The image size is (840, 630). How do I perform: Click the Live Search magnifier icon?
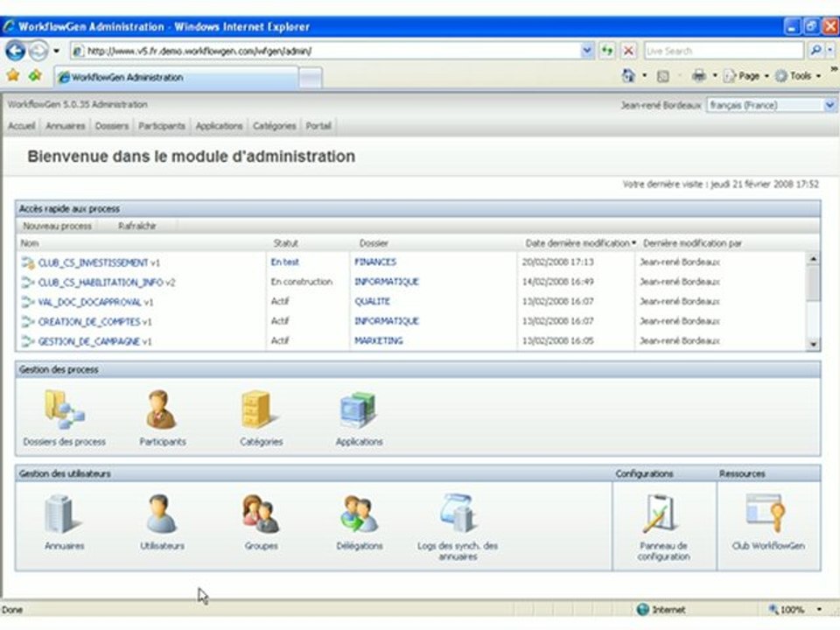815,51
